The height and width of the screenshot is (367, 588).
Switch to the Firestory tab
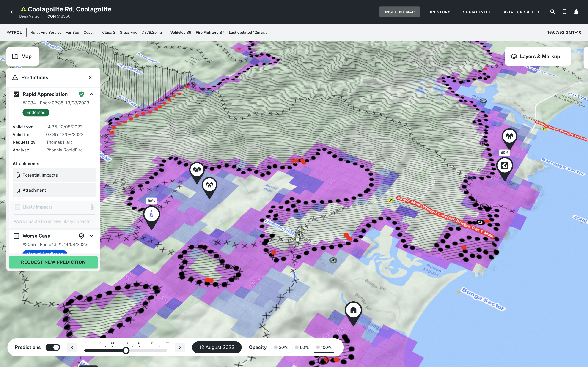tap(439, 12)
